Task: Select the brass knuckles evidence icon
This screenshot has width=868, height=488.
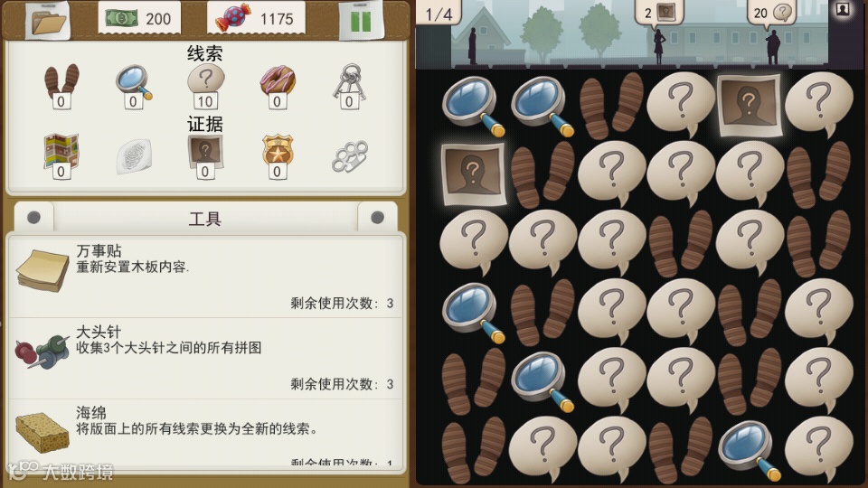Action: pos(349,156)
